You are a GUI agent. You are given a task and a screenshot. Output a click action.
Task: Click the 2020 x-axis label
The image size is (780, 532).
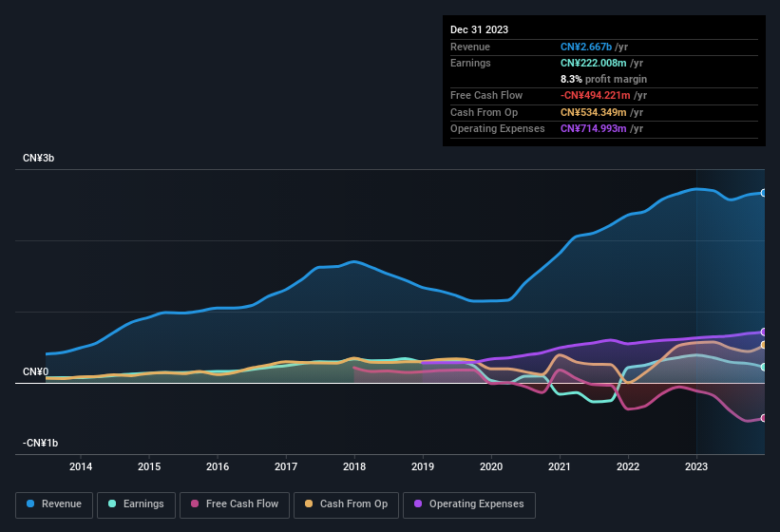tap(491, 466)
